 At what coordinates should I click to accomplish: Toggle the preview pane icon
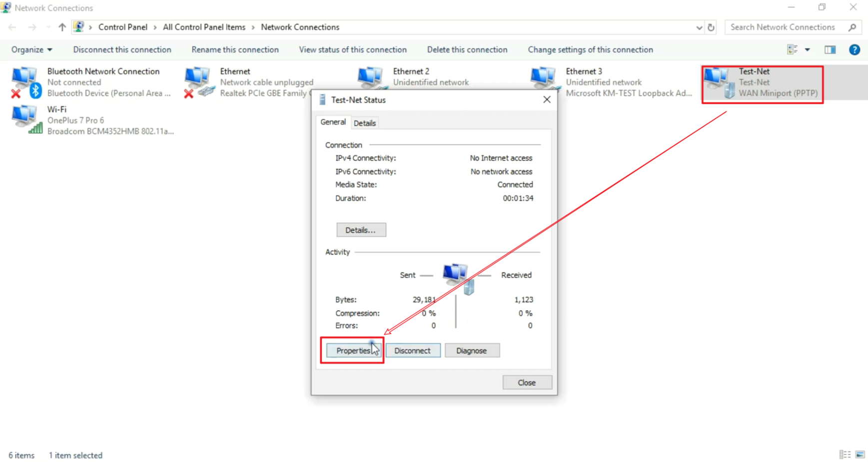click(x=830, y=50)
